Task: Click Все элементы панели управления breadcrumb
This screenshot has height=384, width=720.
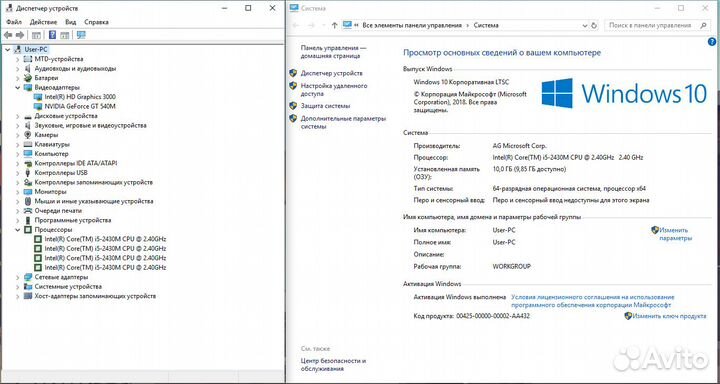Action: [x=412, y=26]
